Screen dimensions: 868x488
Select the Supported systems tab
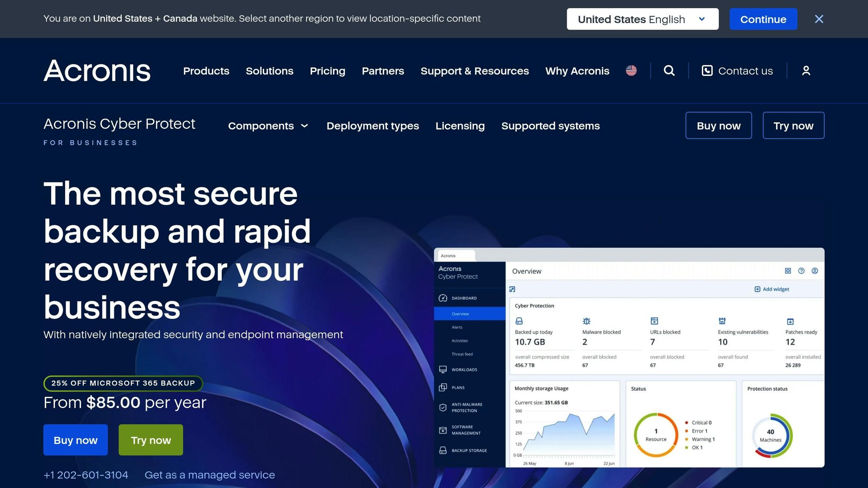551,126
